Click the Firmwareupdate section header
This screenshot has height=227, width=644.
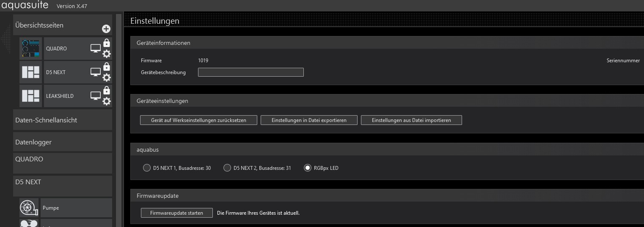[387, 196]
